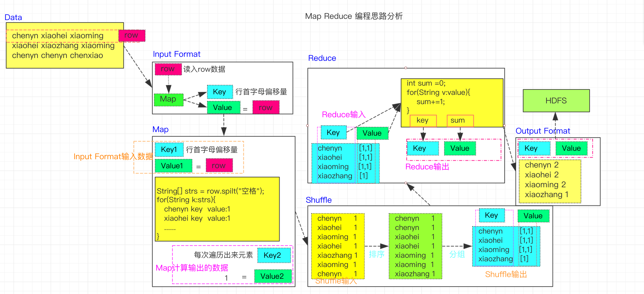
Task: Select '行首字母偏移量' text beside the Input Format Key
Action: point(261,92)
